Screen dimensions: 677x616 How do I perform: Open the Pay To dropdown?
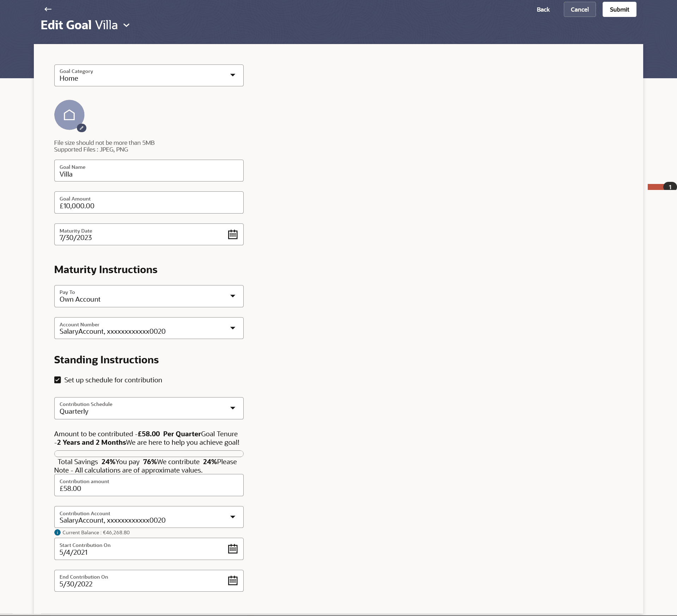232,296
